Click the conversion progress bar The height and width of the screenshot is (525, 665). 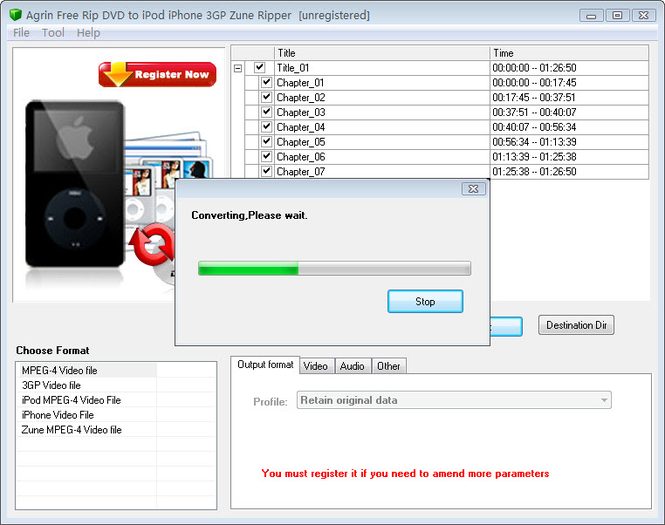(334, 268)
